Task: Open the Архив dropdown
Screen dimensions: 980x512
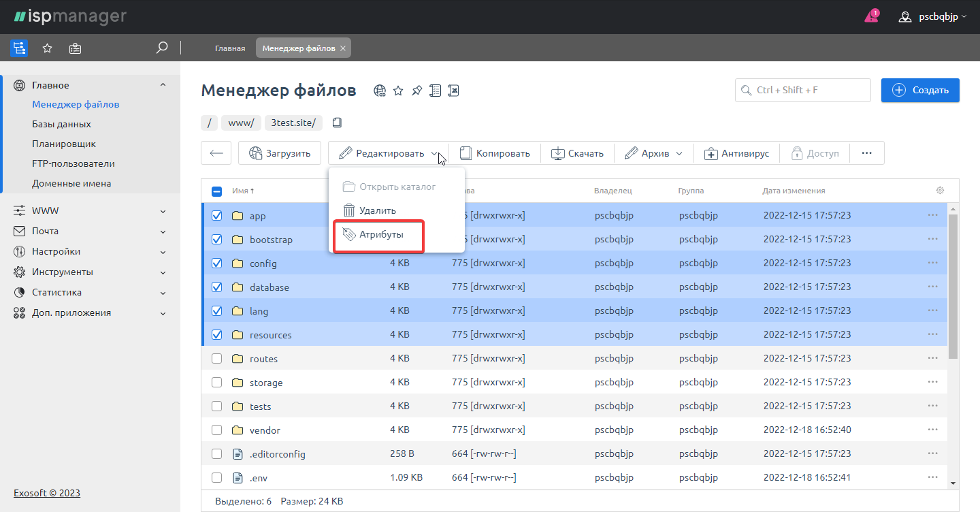Action: pos(653,153)
